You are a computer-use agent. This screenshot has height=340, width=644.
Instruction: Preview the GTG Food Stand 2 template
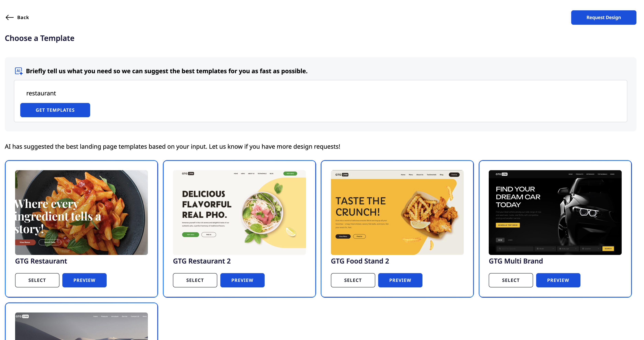400,280
